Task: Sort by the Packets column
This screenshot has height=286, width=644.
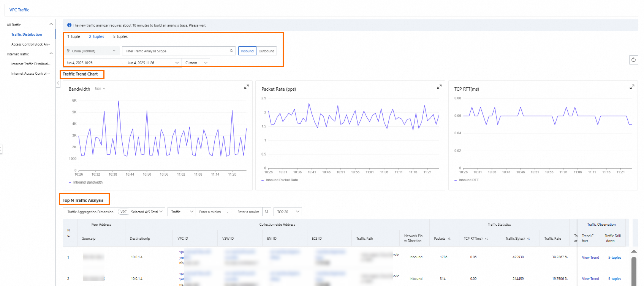Action: click(449, 239)
